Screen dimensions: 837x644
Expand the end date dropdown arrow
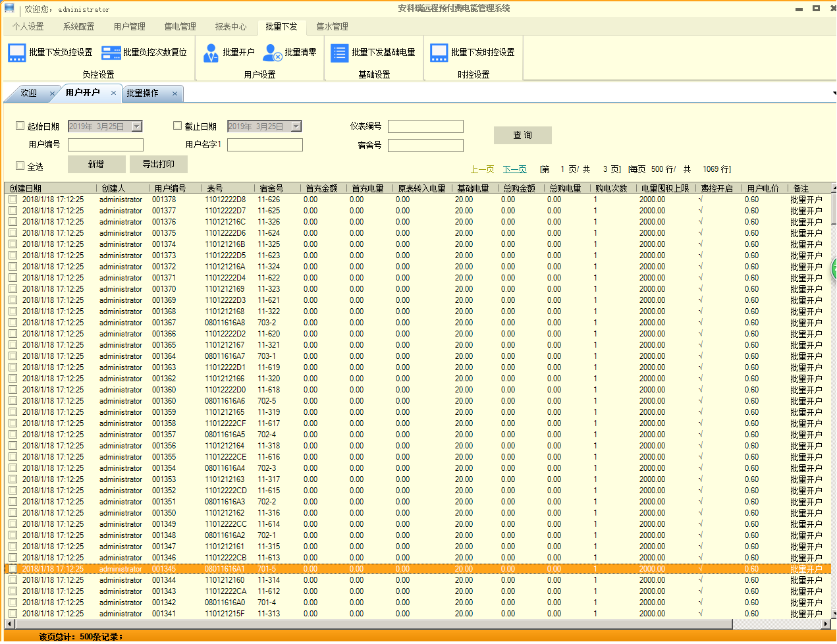point(296,126)
